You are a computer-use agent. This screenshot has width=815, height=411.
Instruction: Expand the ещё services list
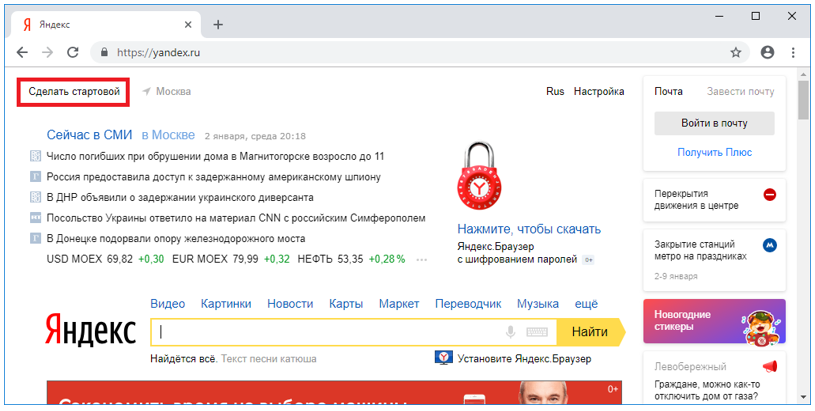click(x=586, y=304)
